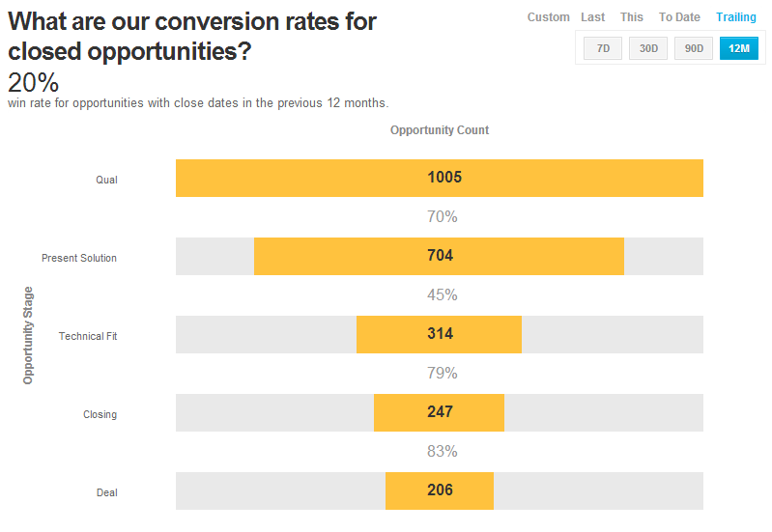Click the 83% conversion rate label
The image size is (772, 532).
click(x=443, y=452)
